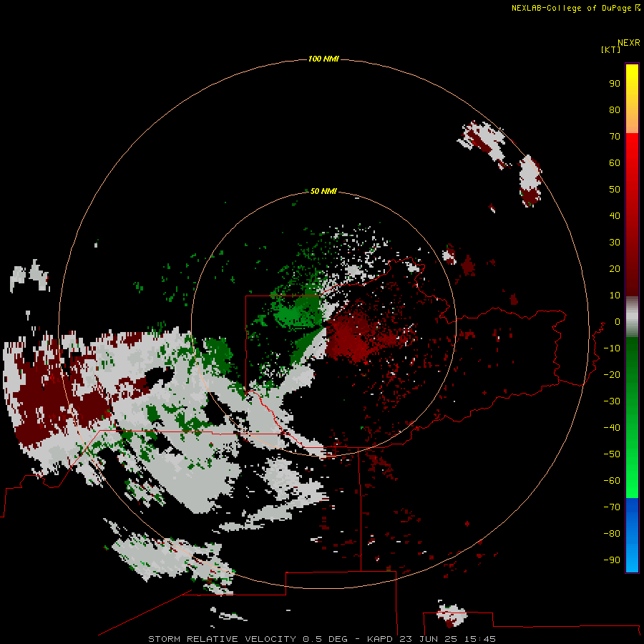Click the KT units label above colorbar
Image resolution: width=644 pixels, height=644 pixels.
coord(610,49)
